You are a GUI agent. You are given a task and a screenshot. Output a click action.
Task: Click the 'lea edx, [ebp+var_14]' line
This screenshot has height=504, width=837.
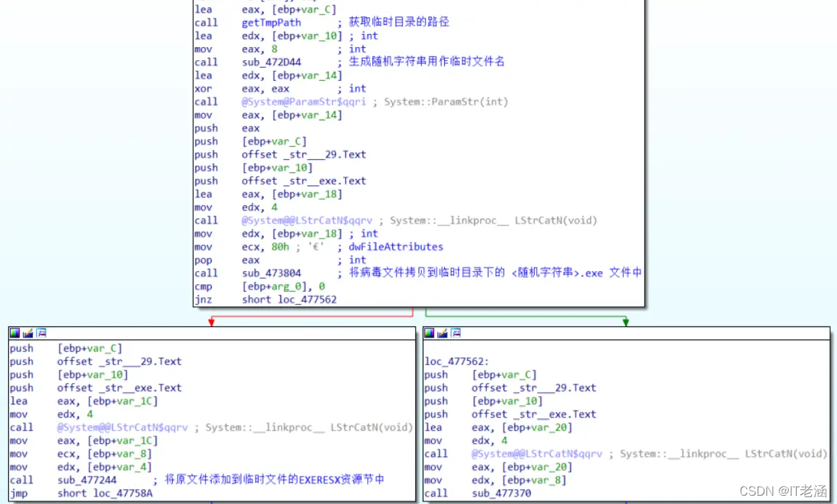click(268, 75)
